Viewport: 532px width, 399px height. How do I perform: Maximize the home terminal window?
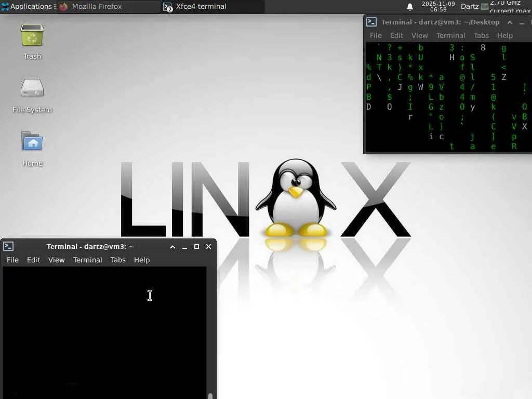(x=196, y=247)
